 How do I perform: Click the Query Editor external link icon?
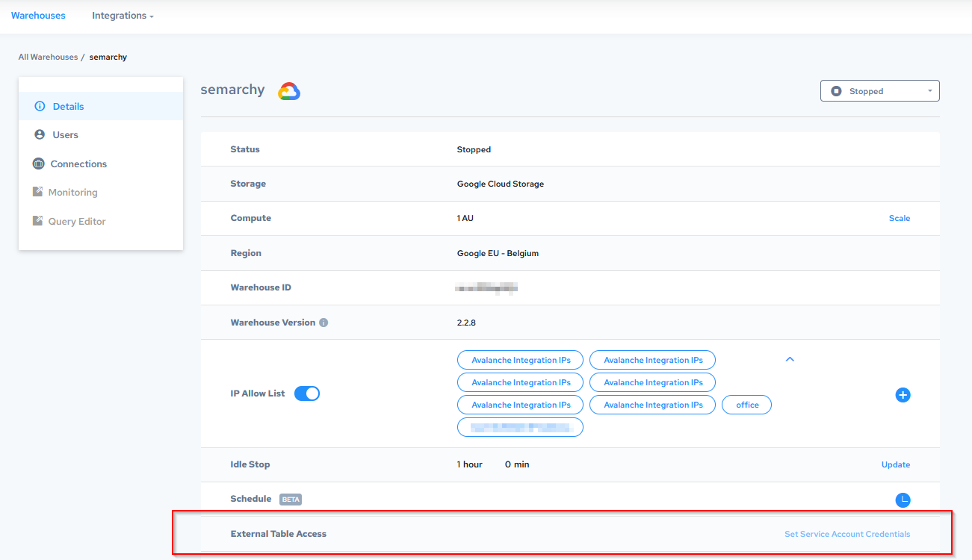(38, 222)
